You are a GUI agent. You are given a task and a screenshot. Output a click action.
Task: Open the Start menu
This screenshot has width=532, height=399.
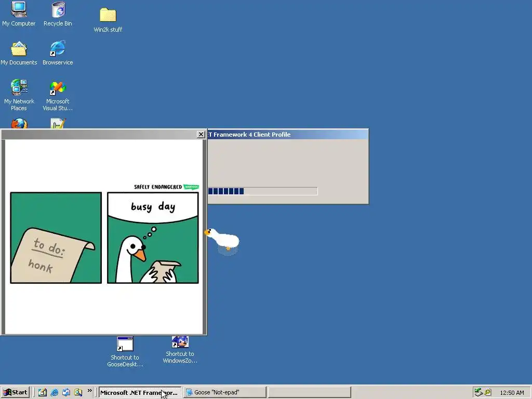coord(15,393)
